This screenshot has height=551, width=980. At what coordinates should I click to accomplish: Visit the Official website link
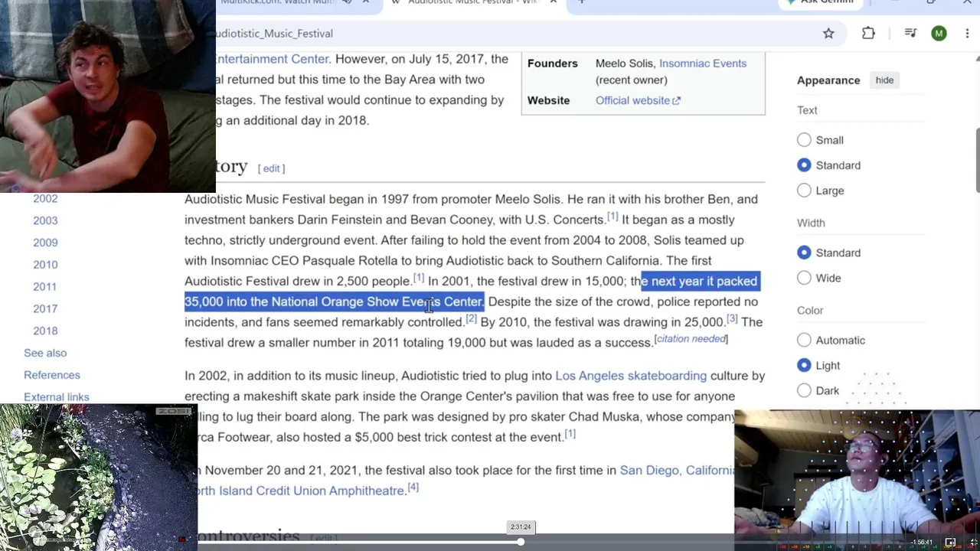pos(638,100)
